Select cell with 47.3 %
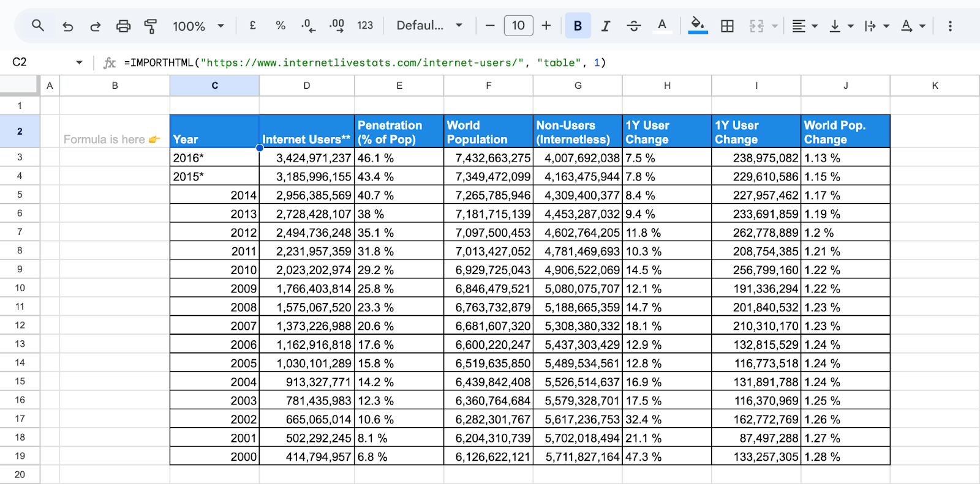Viewport: 980px width, 484px height. [x=667, y=456]
